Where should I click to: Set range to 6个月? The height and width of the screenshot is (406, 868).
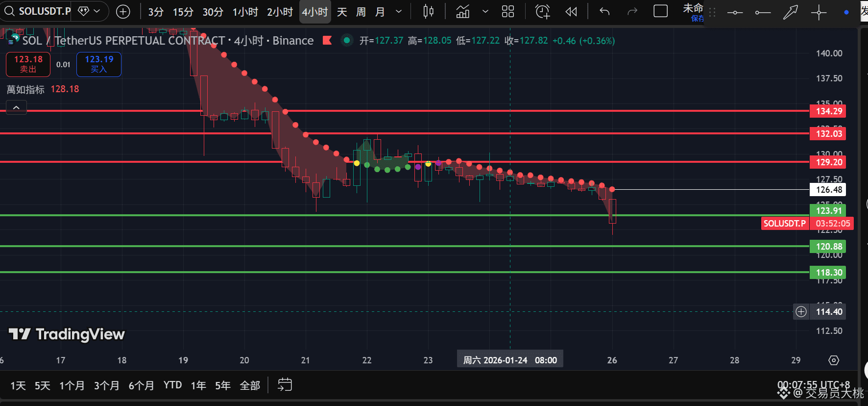(x=142, y=385)
